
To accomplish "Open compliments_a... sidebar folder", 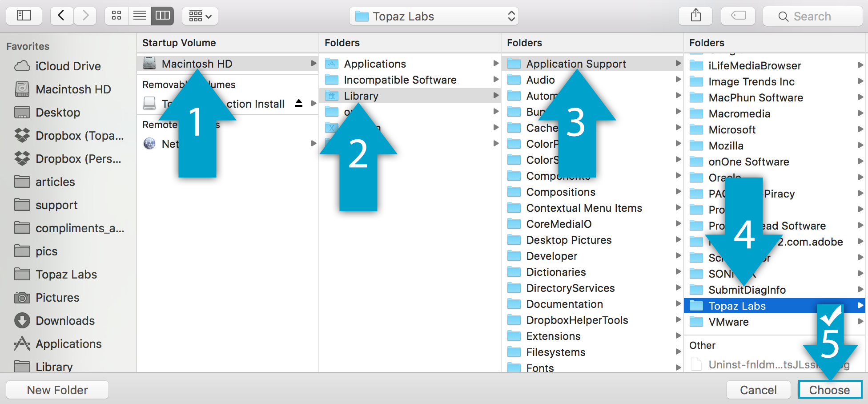I will pyautogui.click(x=68, y=228).
